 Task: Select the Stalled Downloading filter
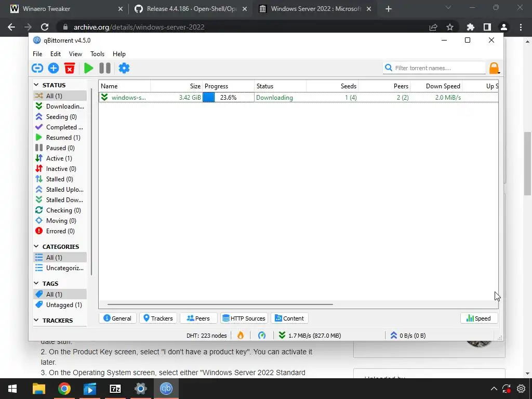pos(60,200)
